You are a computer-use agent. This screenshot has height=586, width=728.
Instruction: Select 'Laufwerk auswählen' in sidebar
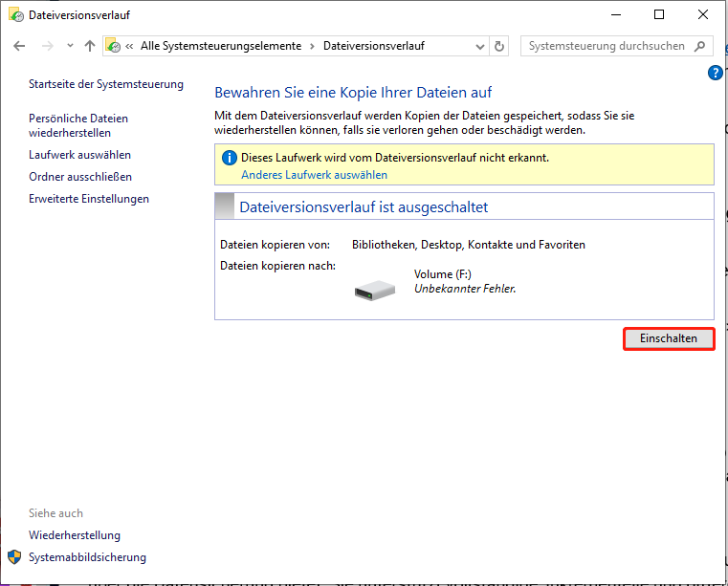[x=79, y=155]
